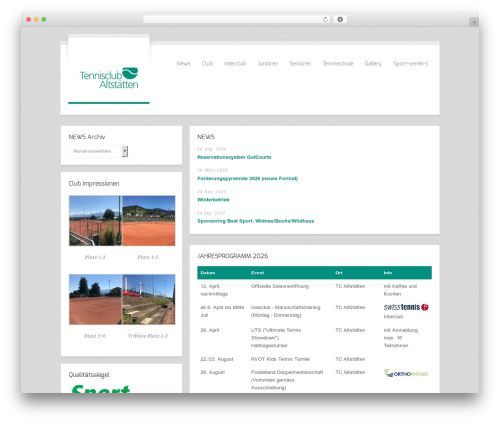The height and width of the screenshot is (423, 500).
Task: Click the 28. August date cell
Action: pos(212,372)
